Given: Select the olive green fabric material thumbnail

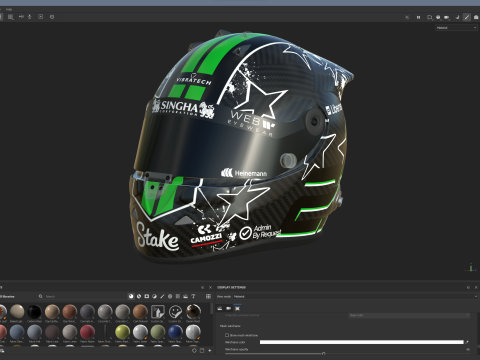Looking at the screenshot, I should (158, 332).
